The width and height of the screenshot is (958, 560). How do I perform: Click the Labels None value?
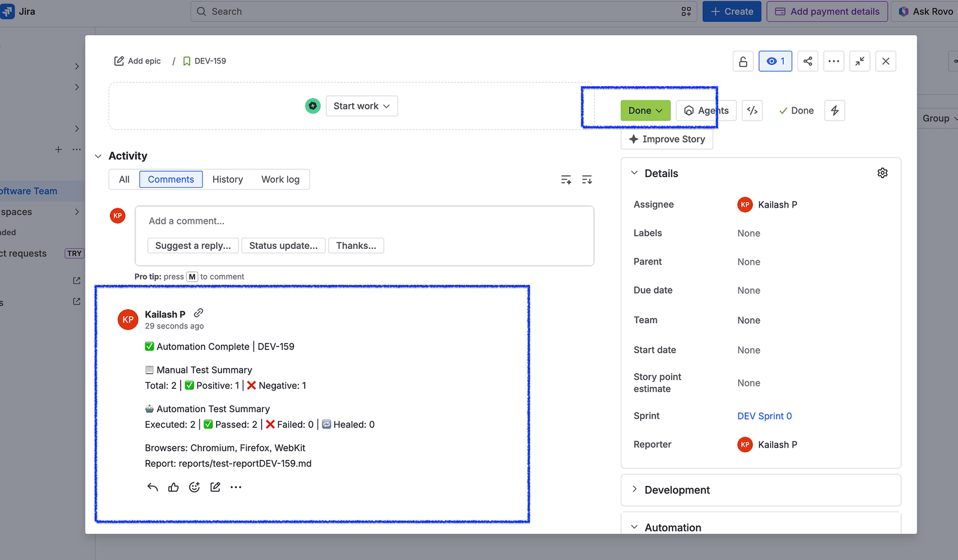[x=749, y=233]
